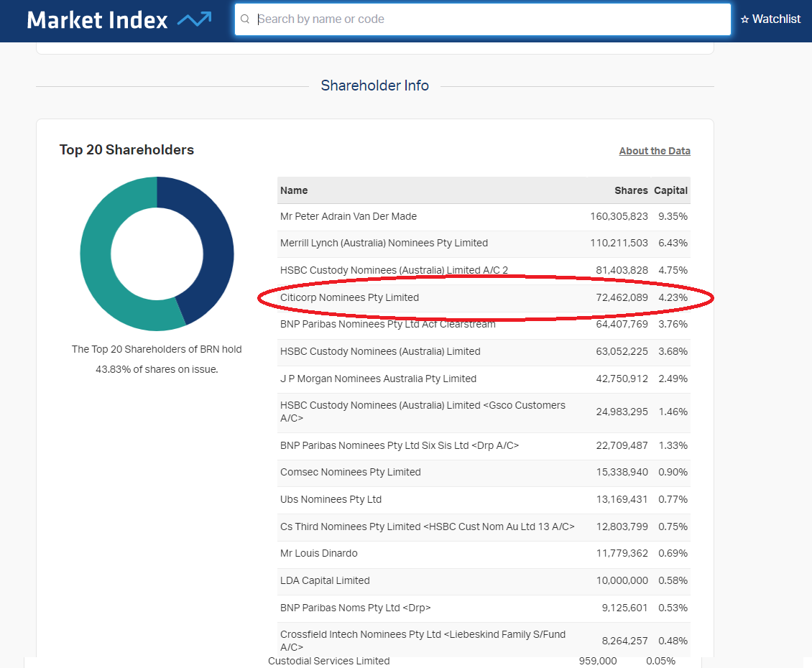
Task: Click the Name column header
Action: (294, 190)
